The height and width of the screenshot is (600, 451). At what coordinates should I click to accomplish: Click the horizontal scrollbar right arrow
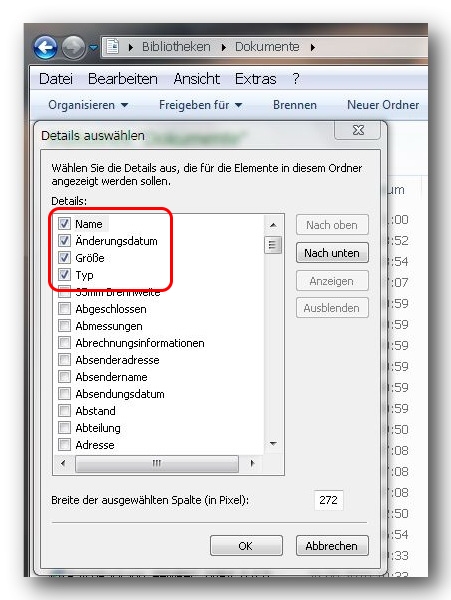(252, 463)
